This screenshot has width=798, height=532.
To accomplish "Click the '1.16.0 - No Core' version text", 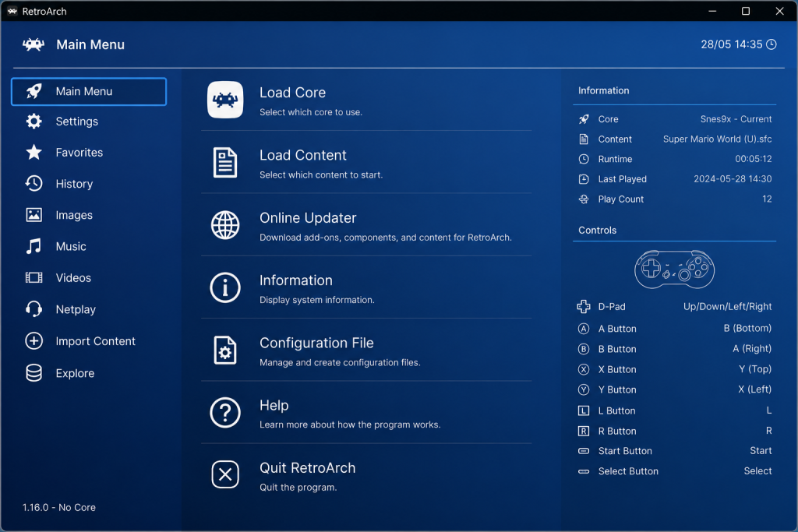I will 59,507.
